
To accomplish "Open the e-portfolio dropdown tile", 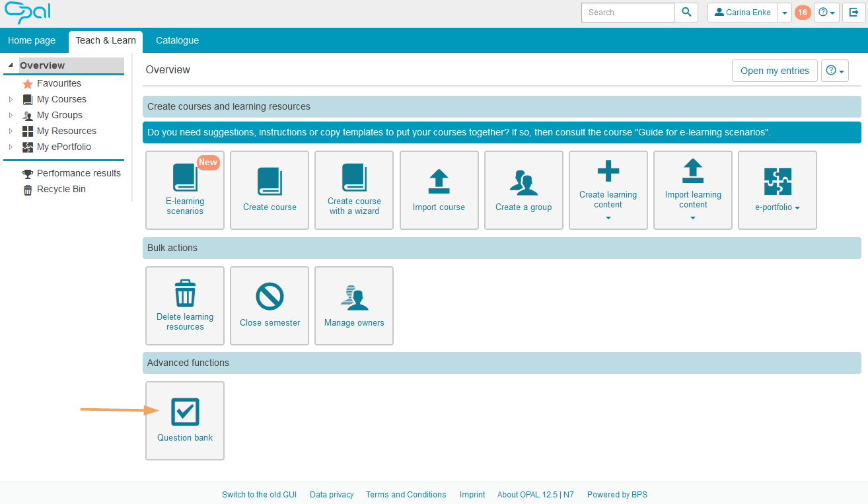I will 777,190.
